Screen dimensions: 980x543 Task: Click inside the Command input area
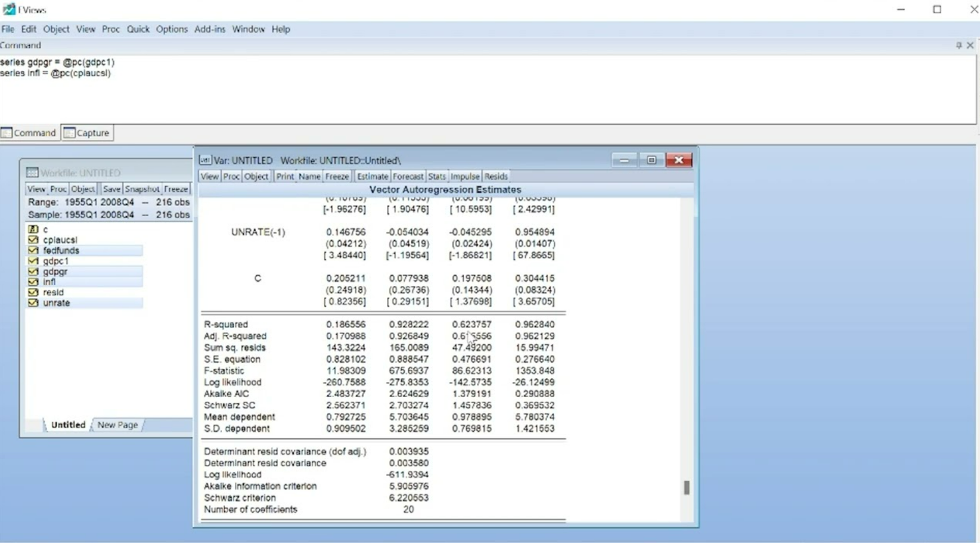pos(487,90)
